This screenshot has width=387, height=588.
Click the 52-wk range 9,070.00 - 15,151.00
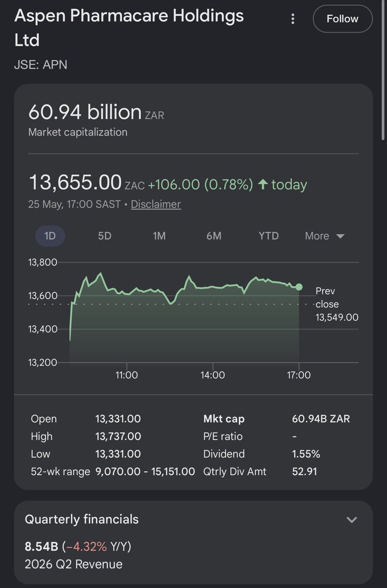point(145,472)
